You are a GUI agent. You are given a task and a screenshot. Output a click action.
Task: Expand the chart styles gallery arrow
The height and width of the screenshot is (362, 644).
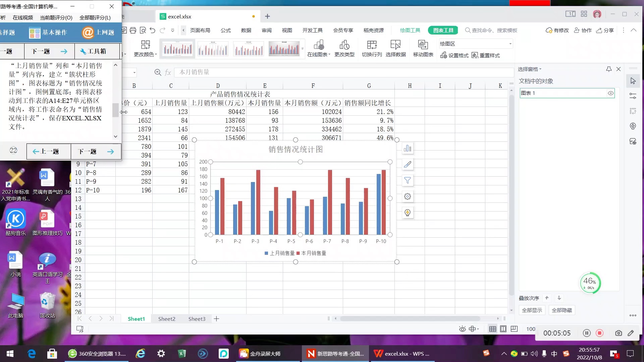coord(303,49)
